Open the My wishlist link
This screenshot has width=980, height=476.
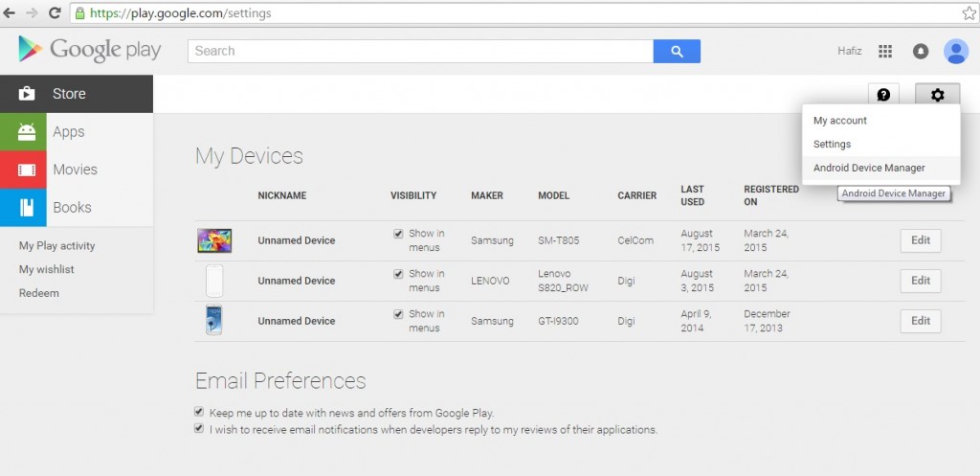(47, 269)
